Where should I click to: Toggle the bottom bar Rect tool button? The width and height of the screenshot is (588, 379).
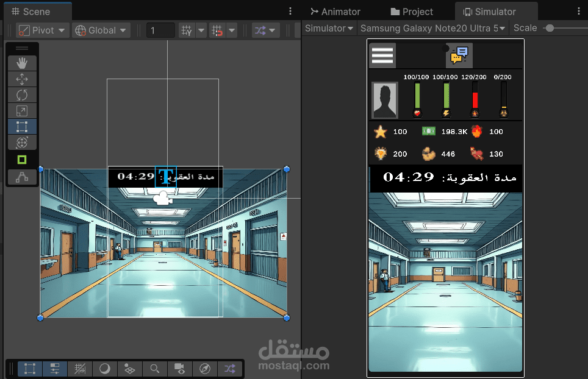click(x=30, y=369)
